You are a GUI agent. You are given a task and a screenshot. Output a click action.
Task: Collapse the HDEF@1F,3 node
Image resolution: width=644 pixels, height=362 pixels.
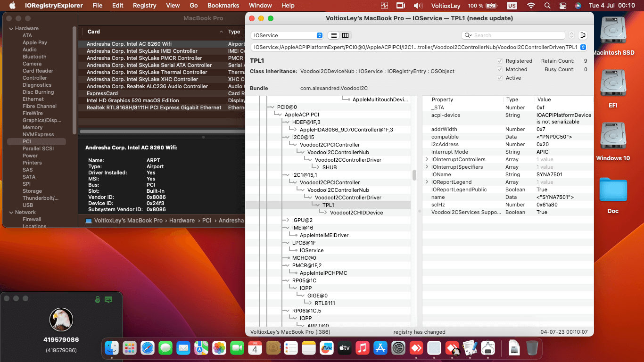tap(287, 122)
